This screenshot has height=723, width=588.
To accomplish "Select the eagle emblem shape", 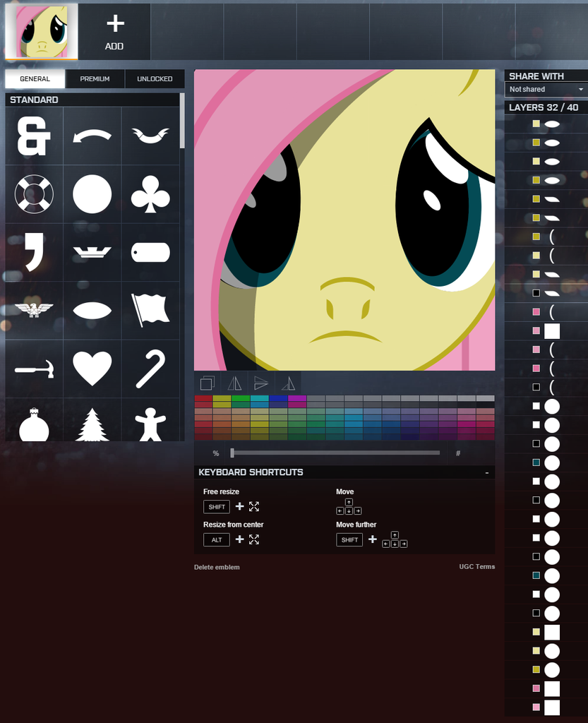I will [x=34, y=310].
